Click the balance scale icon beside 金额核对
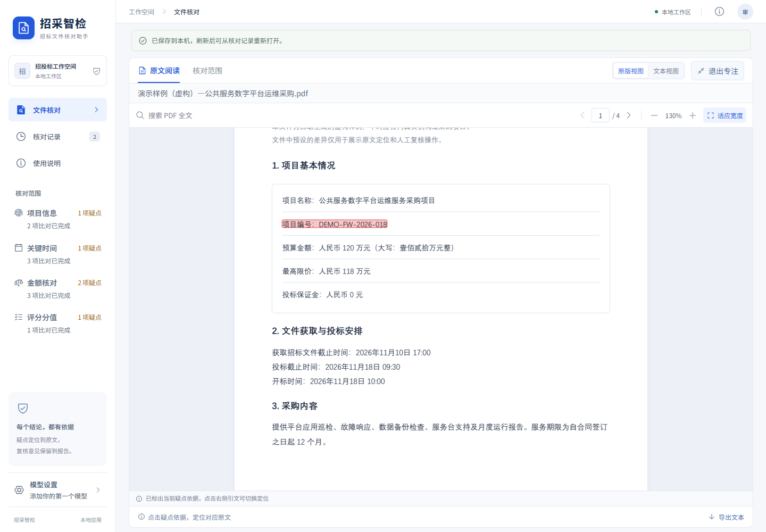766x532 pixels. coord(19,282)
